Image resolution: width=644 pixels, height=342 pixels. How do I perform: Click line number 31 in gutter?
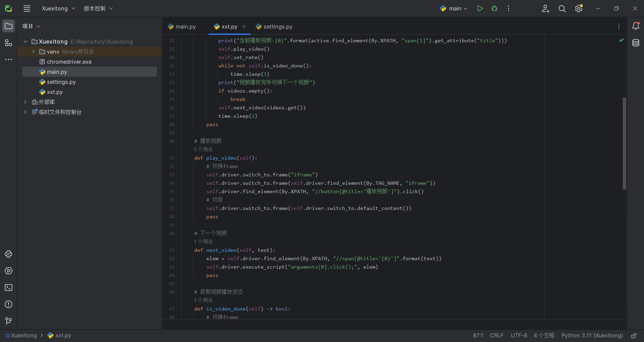pos(171,158)
